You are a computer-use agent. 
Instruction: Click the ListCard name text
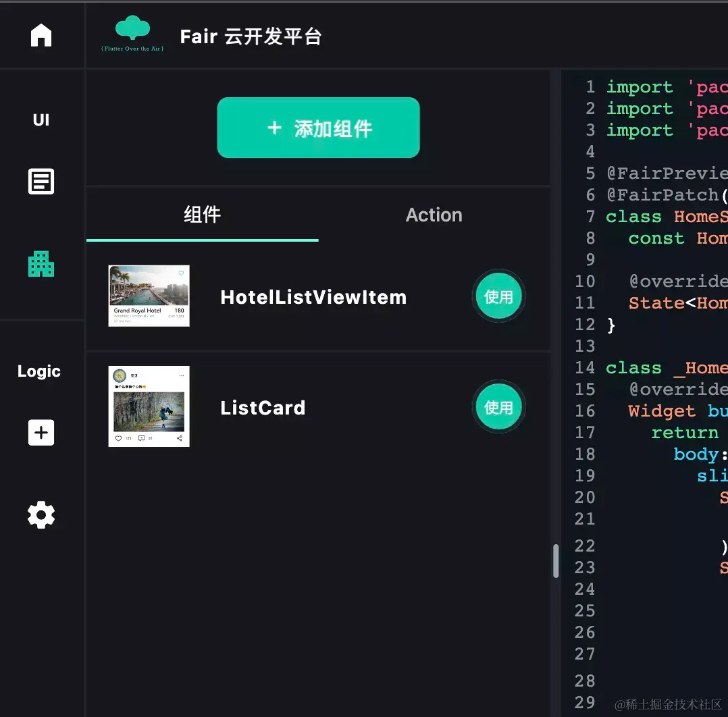click(263, 408)
